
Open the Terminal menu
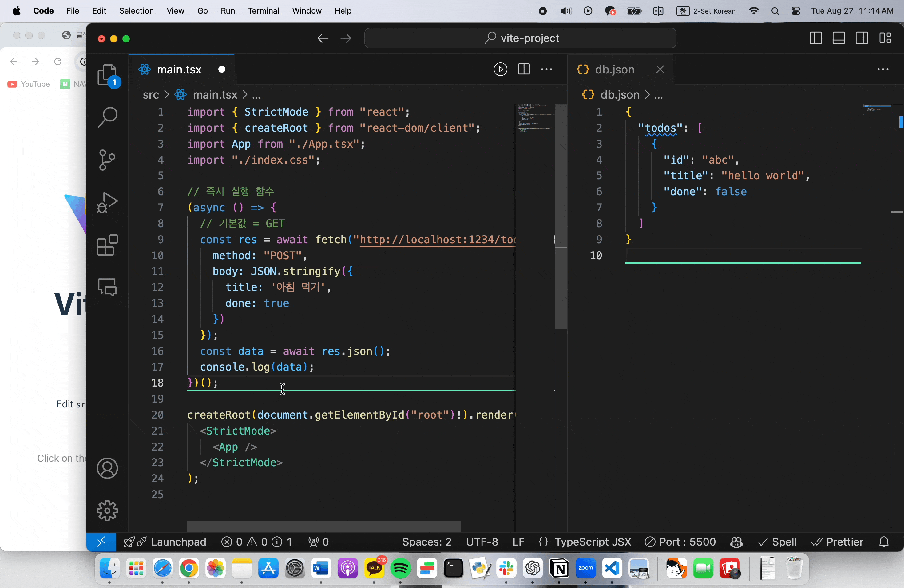tap(263, 11)
